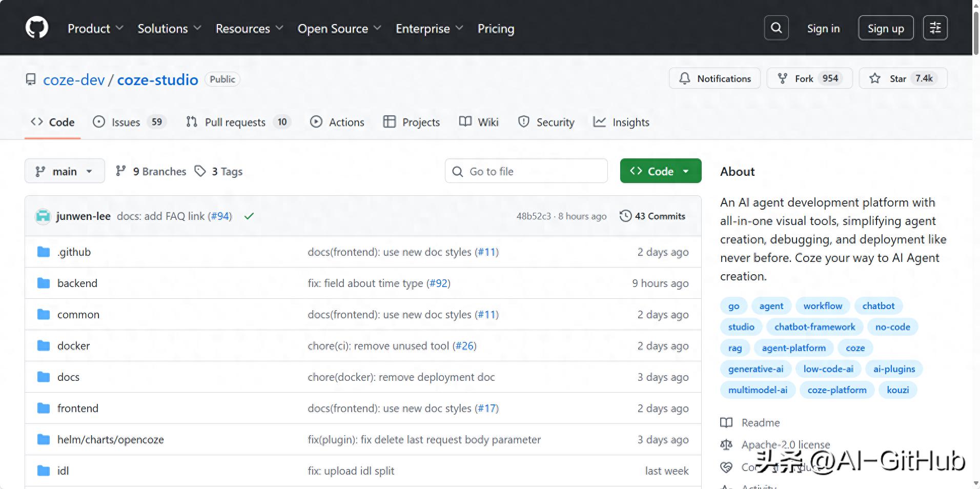The width and height of the screenshot is (980, 489).
Task: Open the junwen-lee author link
Action: click(83, 216)
